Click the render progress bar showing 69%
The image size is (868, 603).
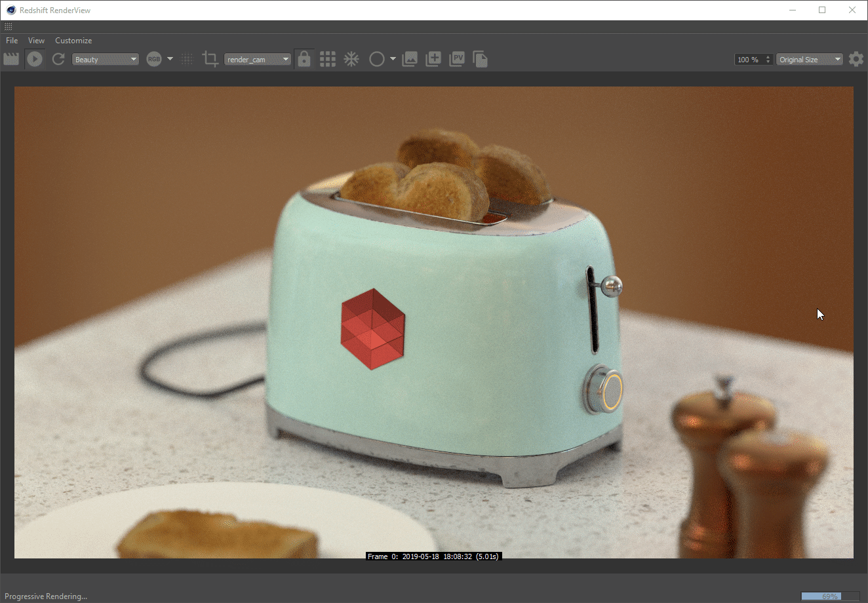830,596
